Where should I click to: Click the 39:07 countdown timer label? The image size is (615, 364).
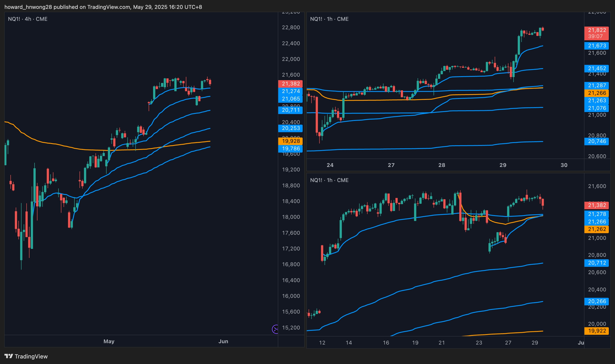[595, 37]
